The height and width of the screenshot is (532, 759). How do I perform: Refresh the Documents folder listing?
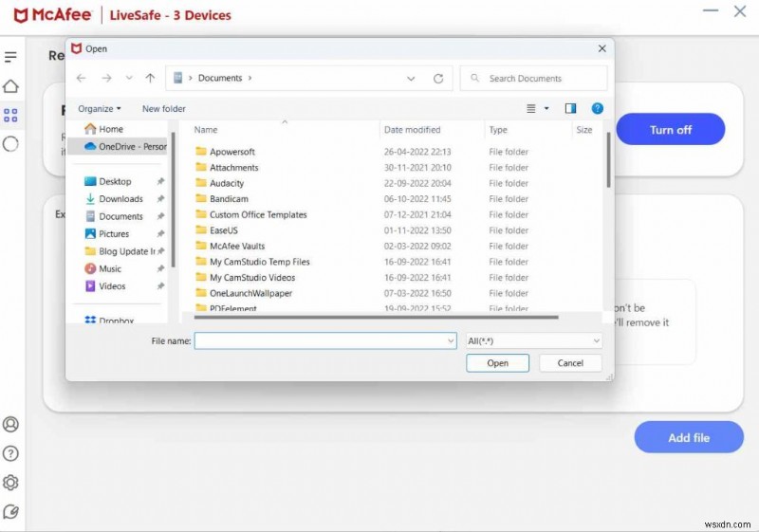438,79
